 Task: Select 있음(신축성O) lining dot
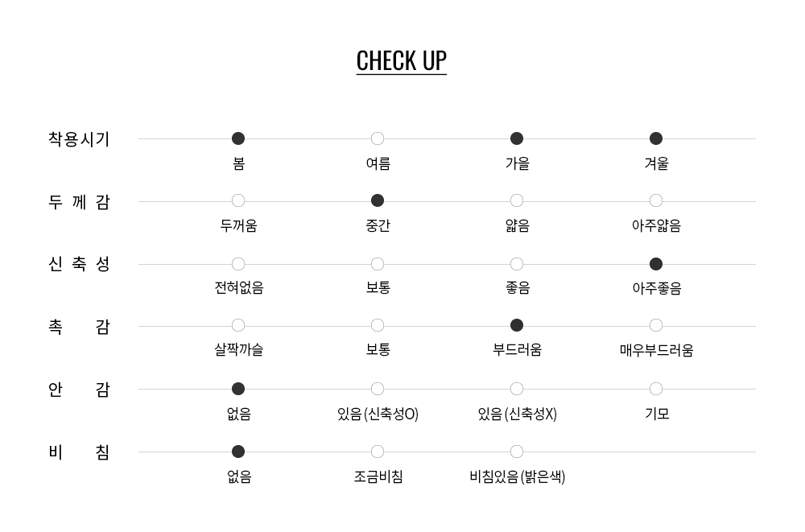378,389
